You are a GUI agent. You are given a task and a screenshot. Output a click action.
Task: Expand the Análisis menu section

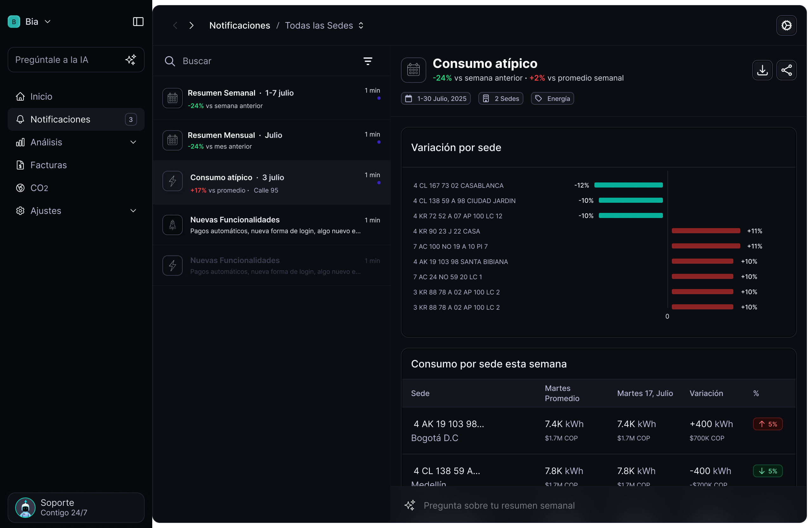pyautogui.click(x=133, y=142)
